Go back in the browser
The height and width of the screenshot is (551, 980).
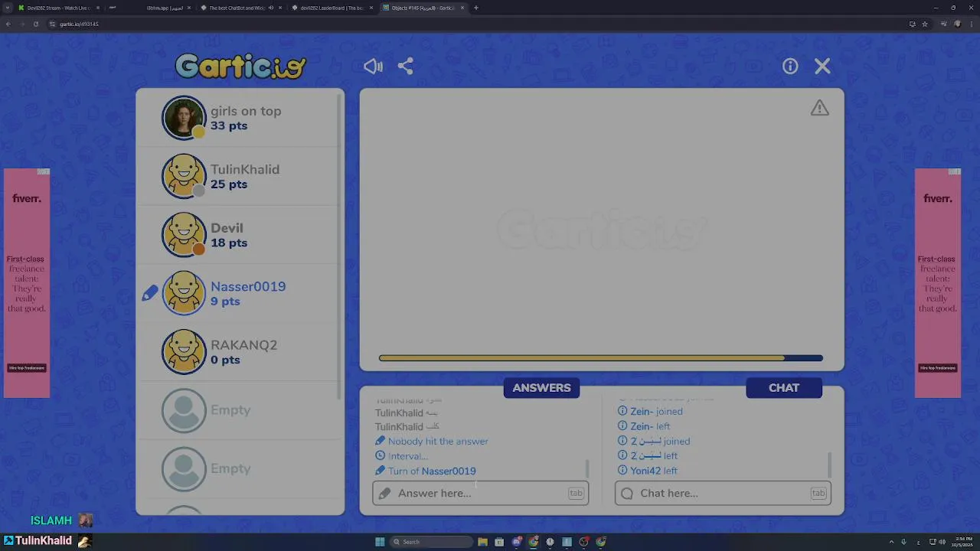coord(8,24)
